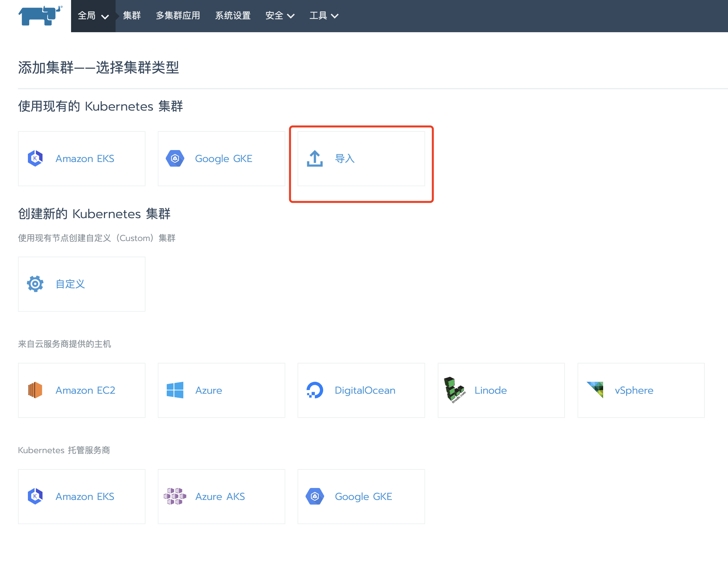Image resolution: width=728 pixels, height=563 pixels.
Task: Open the 多集群应用 multi-cluster apps menu
Action: click(178, 16)
